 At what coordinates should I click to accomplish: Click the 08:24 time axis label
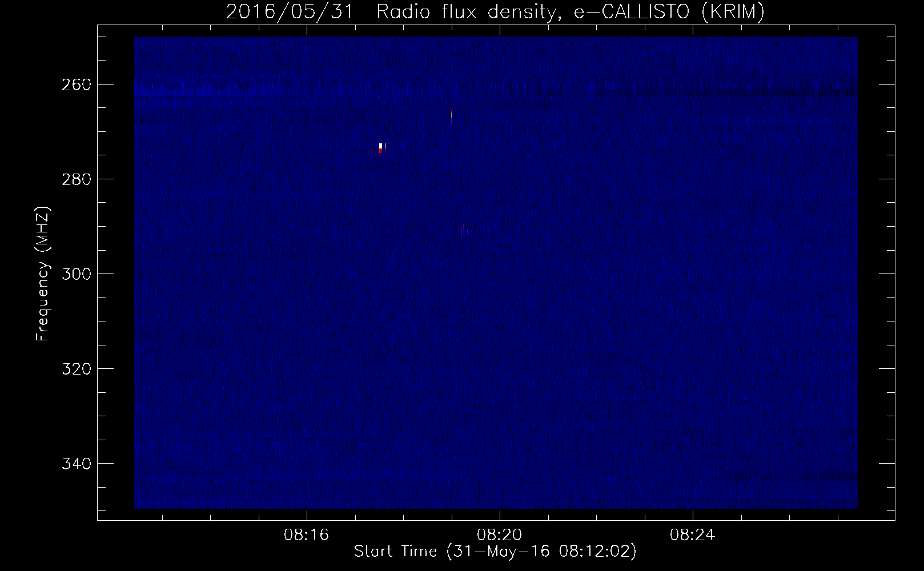[x=693, y=535]
